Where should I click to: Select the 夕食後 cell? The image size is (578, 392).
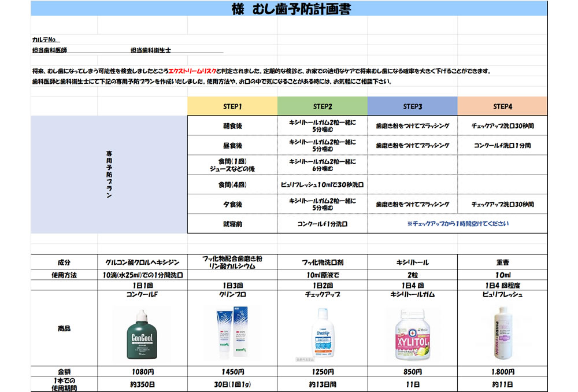[232, 204]
